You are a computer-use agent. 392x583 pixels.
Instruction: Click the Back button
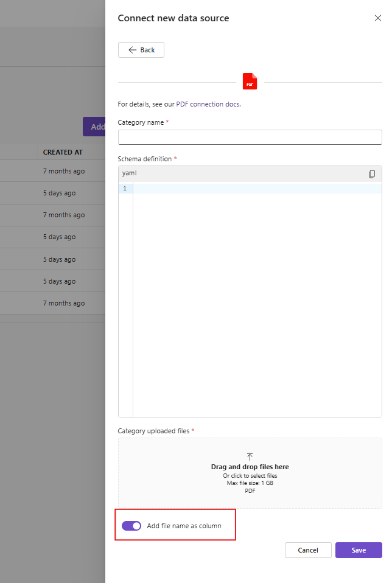(141, 50)
